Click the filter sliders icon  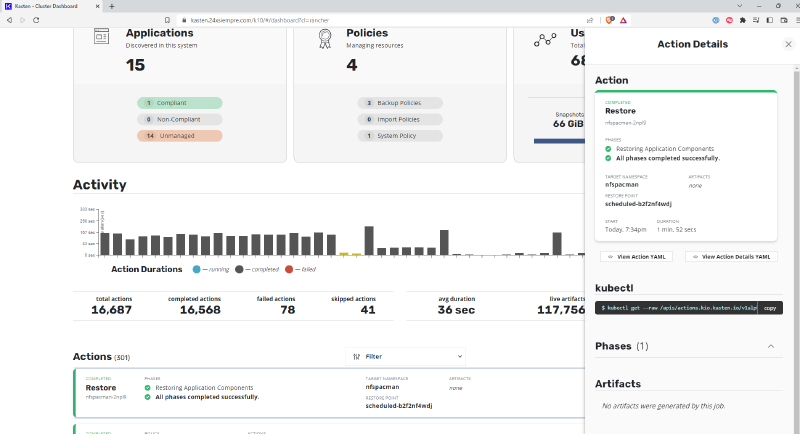[x=357, y=356]
